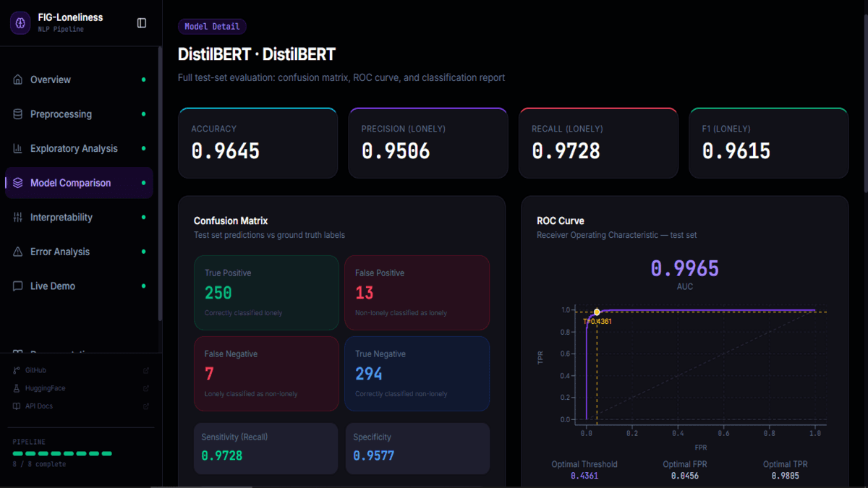Click the pipeline progress bar segments
Screen dimensions: 868x488
click(x=62, y=453)
